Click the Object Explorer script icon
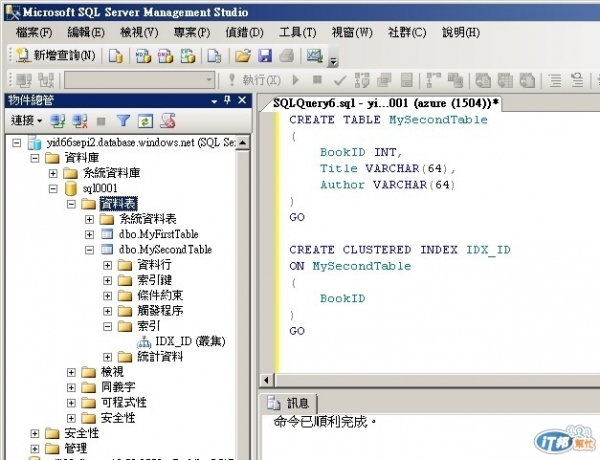600x460 pixels. (x=168, y=121)
